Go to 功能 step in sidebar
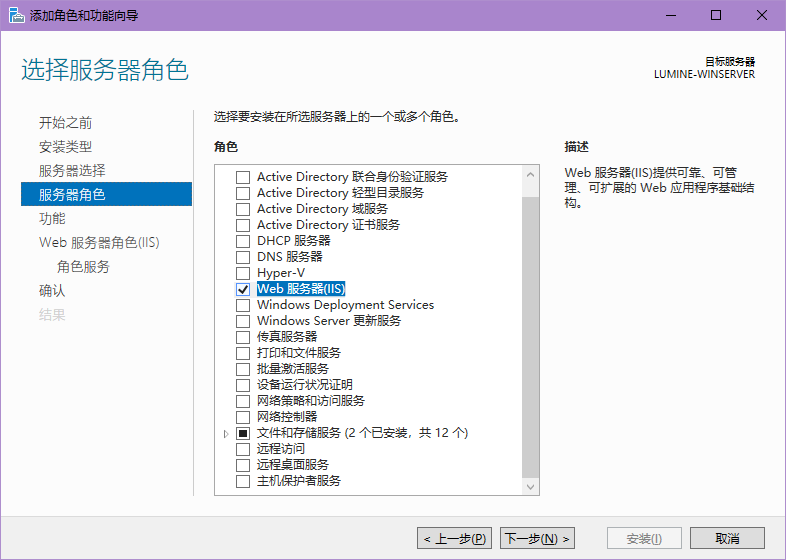This screenshot has height=560, width=786. coord(52,218)
